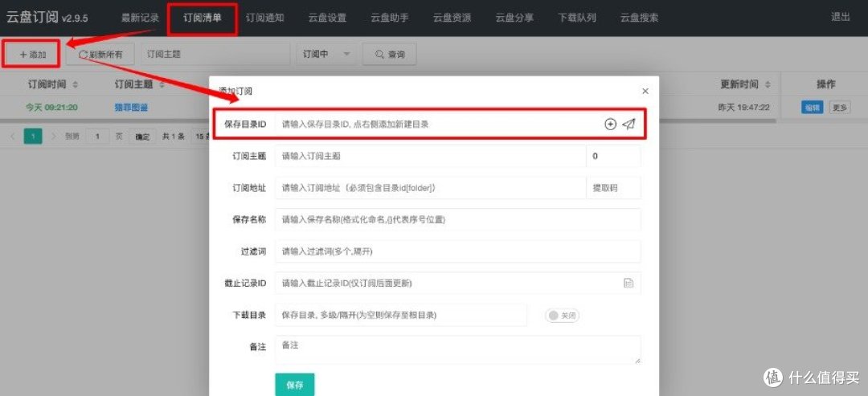
Task: Click the 查询 search button
Action: coord(390,54)
